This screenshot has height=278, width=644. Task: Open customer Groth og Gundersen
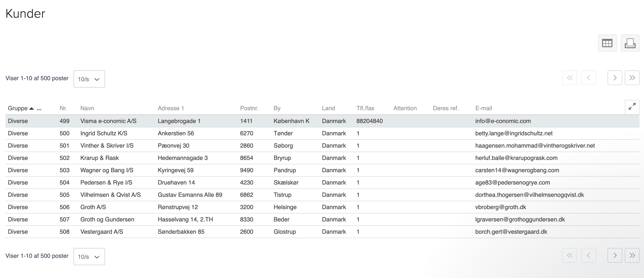[x=107, y=219]
